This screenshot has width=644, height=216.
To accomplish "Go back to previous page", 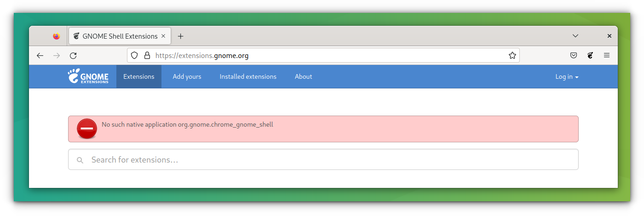I will tap(40, 56).
